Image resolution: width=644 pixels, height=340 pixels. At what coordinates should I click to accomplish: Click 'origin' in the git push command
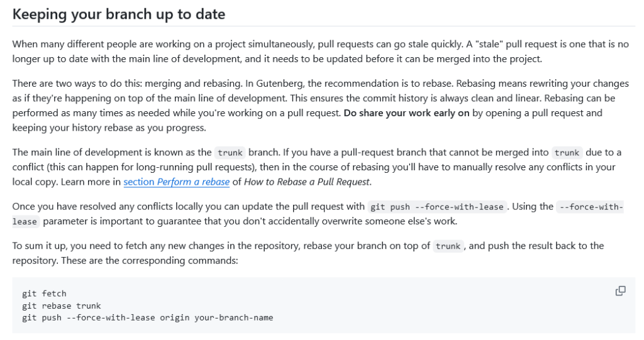[178, 317]
